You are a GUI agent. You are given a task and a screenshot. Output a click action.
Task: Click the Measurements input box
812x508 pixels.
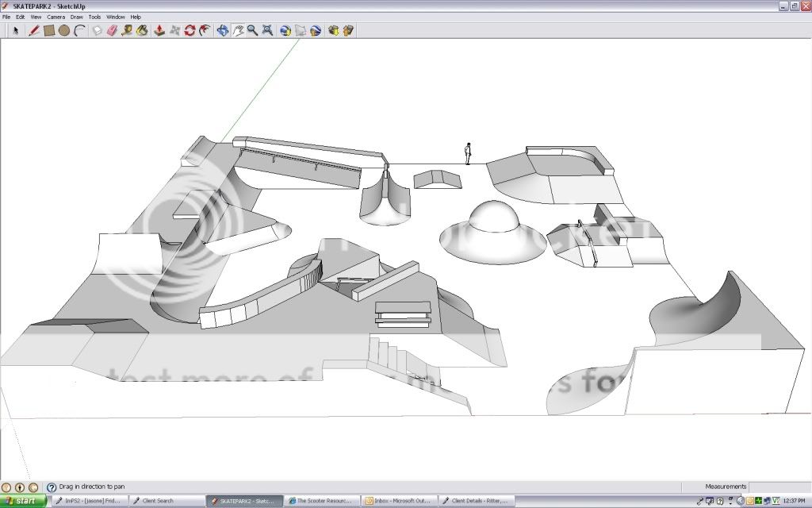(779, 487)
